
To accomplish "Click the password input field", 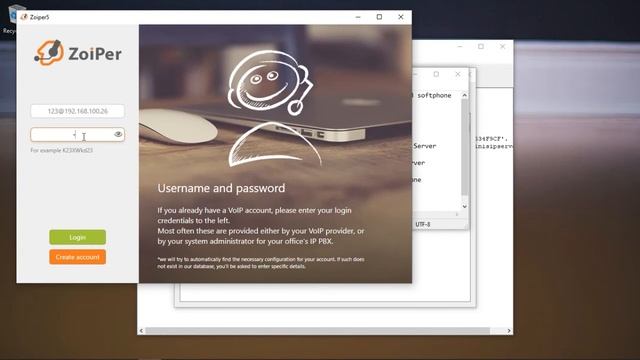I will tap(78, 134).
